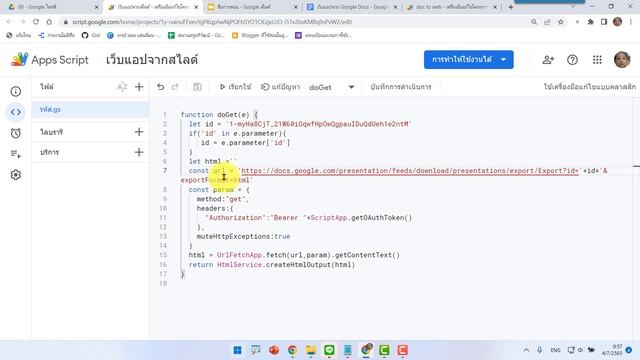
Task: Open Project Settings gear icon
Action: (16, 175)
